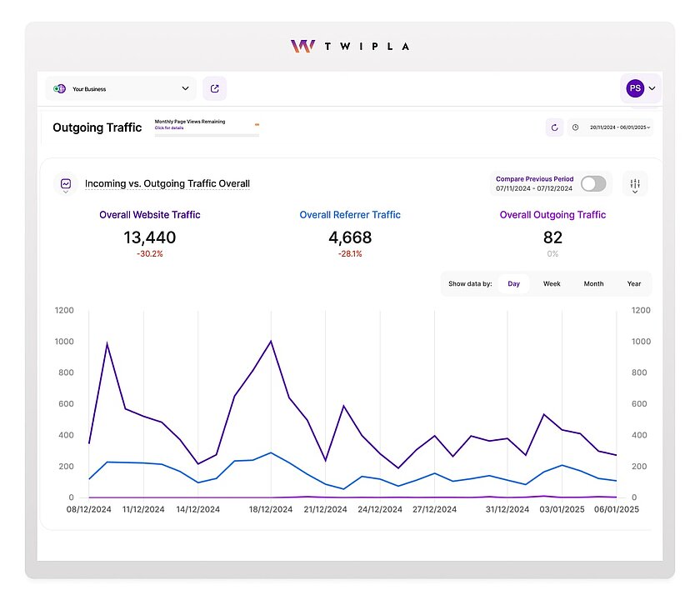Switch to the Month view tab
Viewport: 700px width, 600px height.
tap(592, 283)
